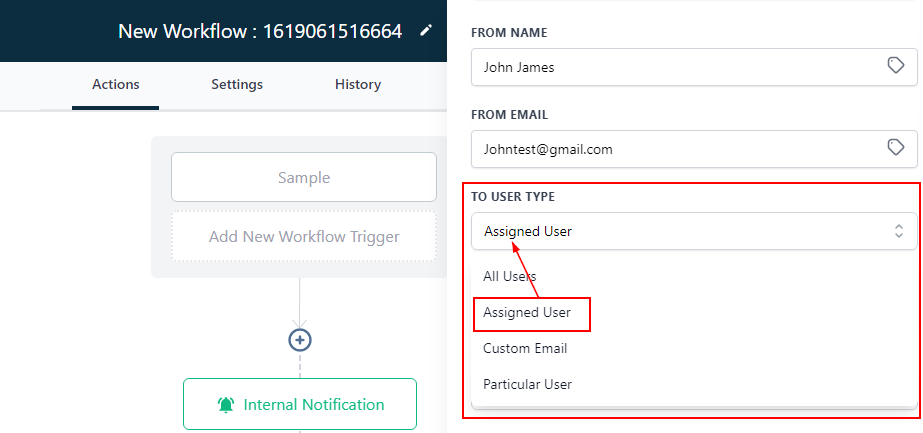
Task: Click the plus icon to add action
Action: [300, 340]
